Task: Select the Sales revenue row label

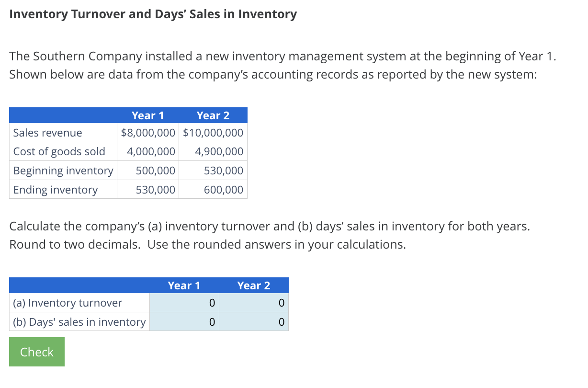Action: click(48, 133)
